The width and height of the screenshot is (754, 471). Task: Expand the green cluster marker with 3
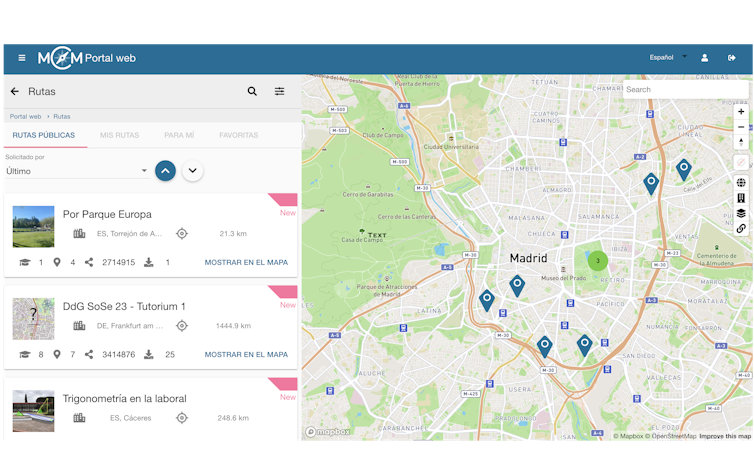click(x=598, y=261)
